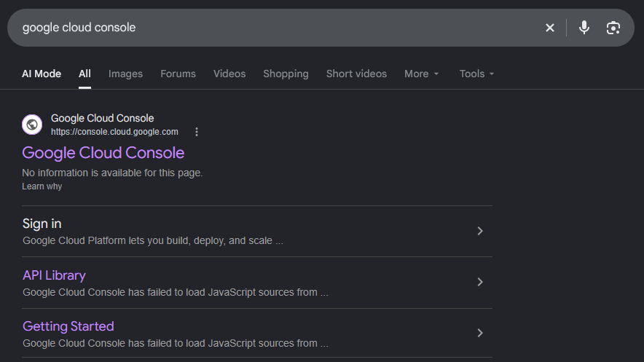Click 'No information is available for this page.' text
Screen dimensions: 644x362
click(x=112, y=173)
